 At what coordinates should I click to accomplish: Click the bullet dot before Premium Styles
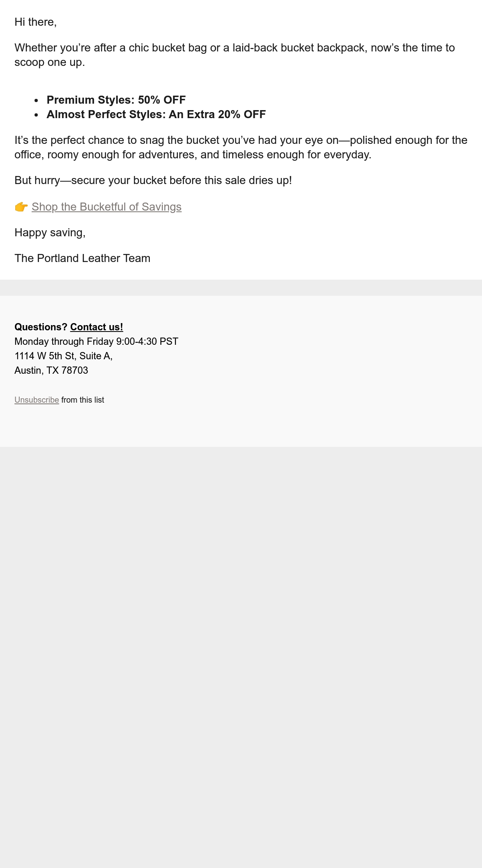[36, 100]
